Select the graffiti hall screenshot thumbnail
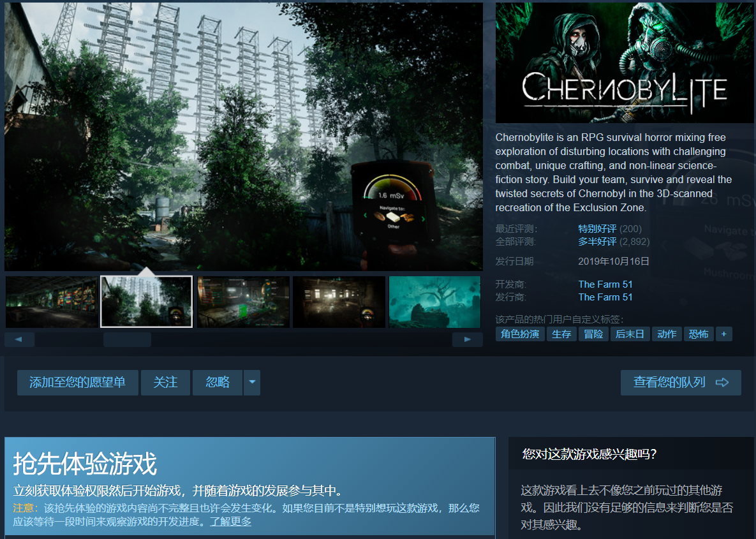756x539 pixels. point(52,302)
